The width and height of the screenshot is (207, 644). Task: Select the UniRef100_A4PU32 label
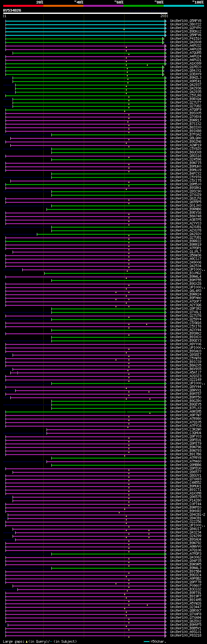(186, 46)
